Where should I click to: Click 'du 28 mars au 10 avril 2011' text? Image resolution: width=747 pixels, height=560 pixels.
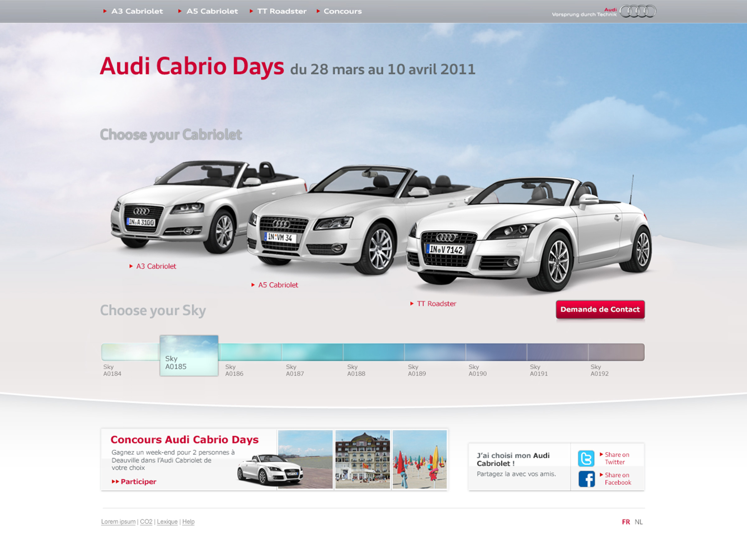pos(383,70)
